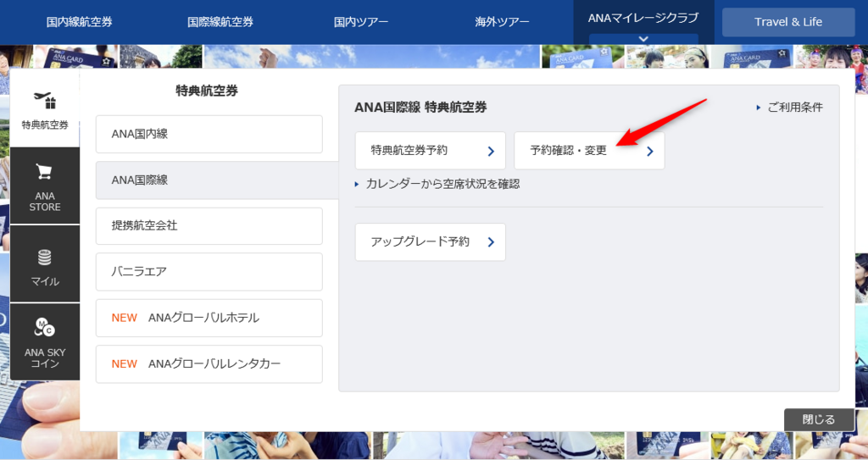This screenshot has height=460, width=868.
Task: Choose ANA国際線 from the list
Action: (x=217, y=180)
